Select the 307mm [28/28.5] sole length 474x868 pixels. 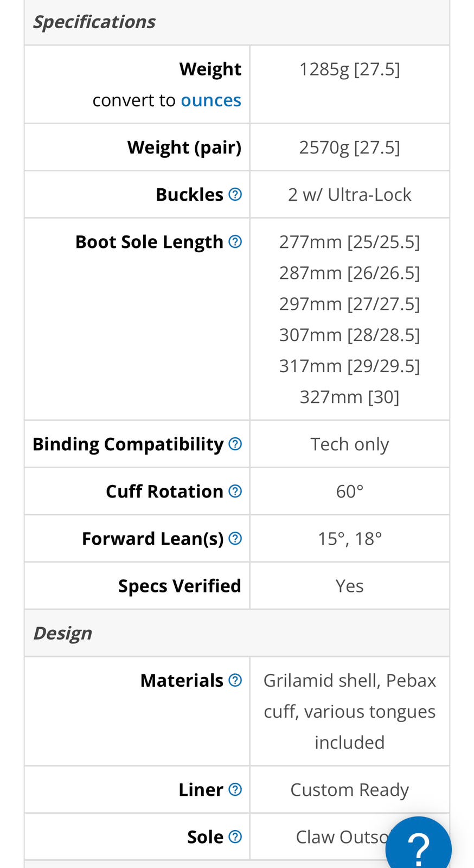click(x=349, y=335)
